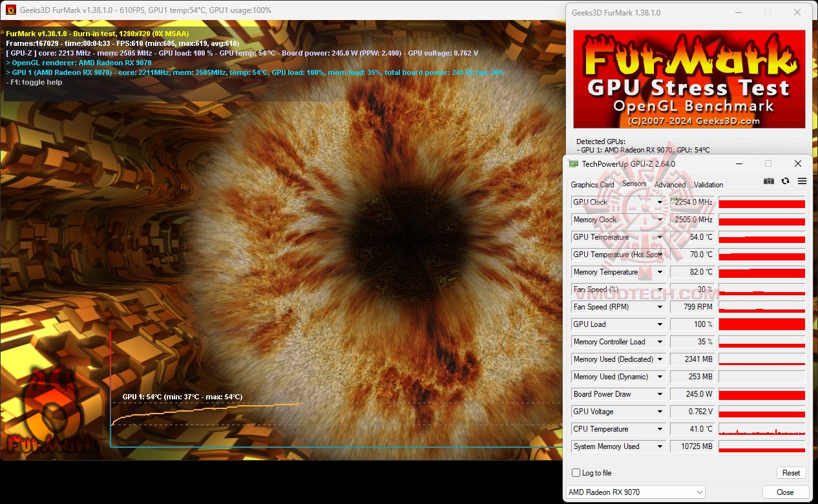The width and height of the screenshot is (818, 504).
Task: Click the Memory Temperature value 82.0 °C
Action: (x=692, y=272)
